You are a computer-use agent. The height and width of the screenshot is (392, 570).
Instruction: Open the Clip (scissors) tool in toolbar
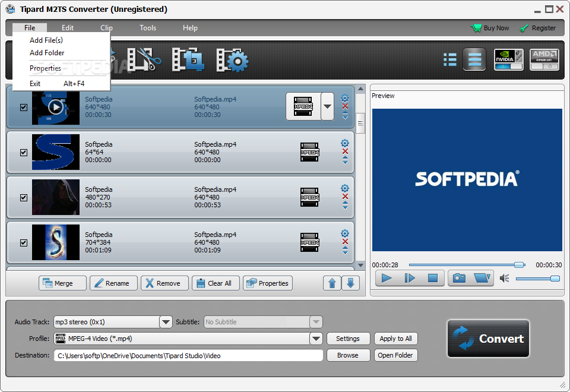(x=144, y=59)
